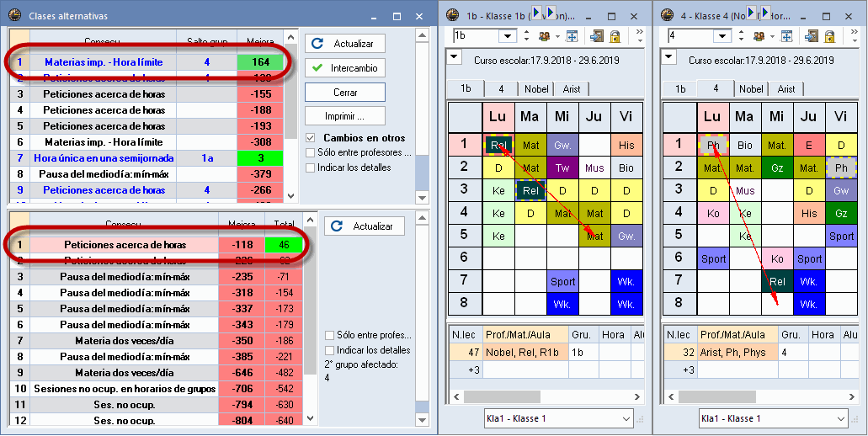Expand toolbar overflow chevron in window 1b
This screenshot has height=436, width=868.
pos(641,32)
